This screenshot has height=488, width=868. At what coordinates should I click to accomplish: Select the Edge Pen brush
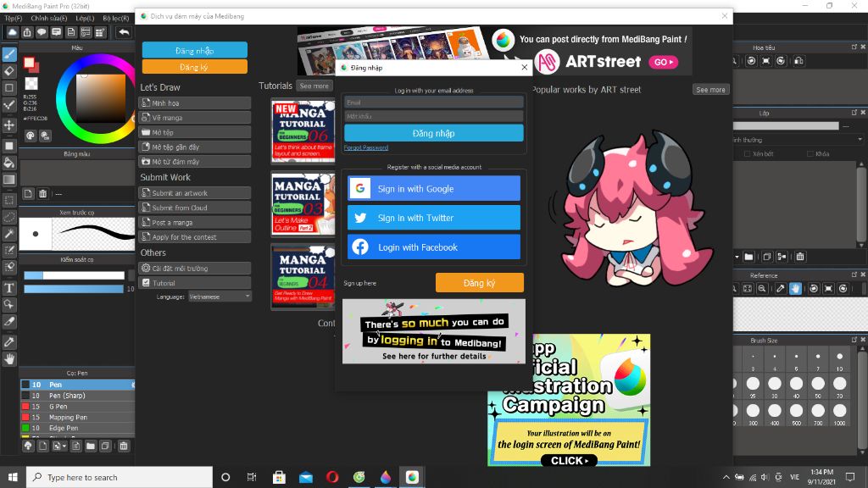click(77, 428)
